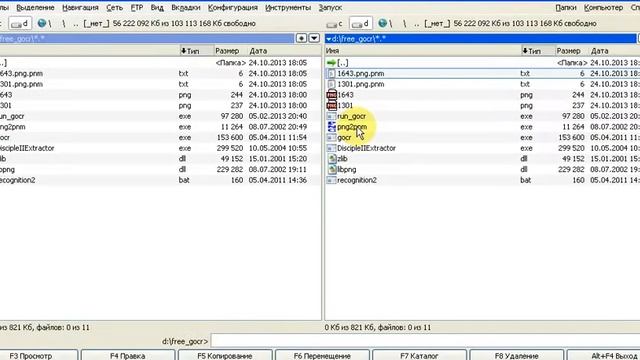Click the F7 Каталог button
This screenshot has height=360, width=640.
click(419, 355)
